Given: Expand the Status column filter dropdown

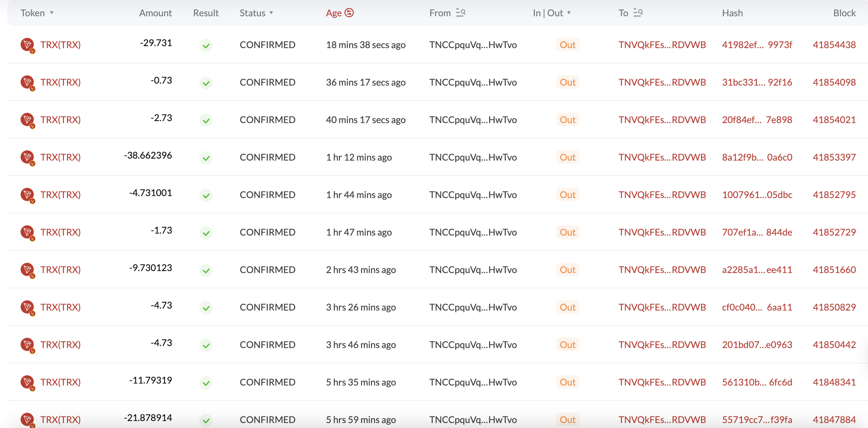Looking at the screenshot, I should click(271, 13).
